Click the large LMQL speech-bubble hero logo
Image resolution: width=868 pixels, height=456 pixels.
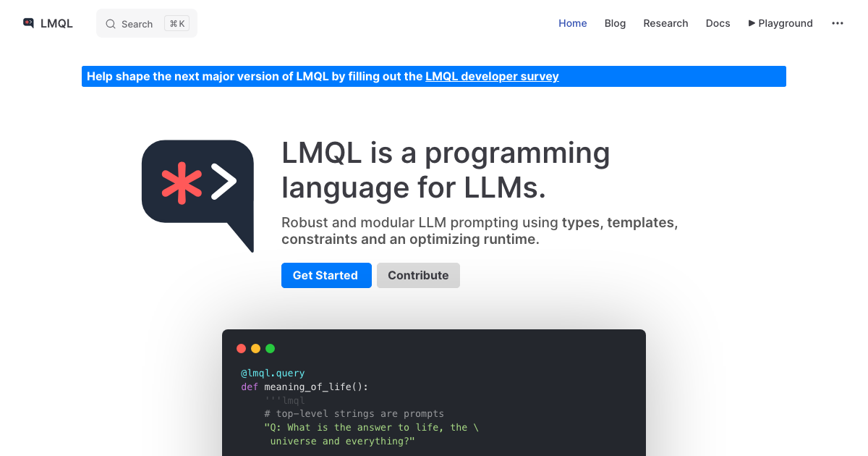click(x=197, y=193)
